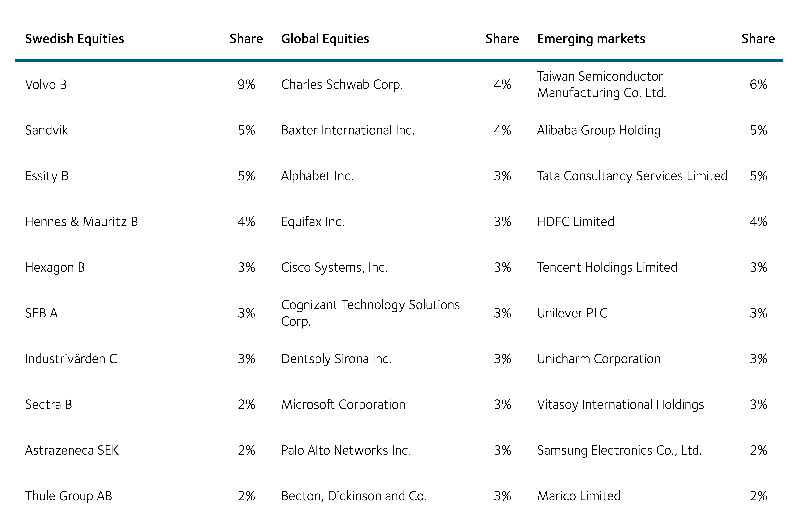Viewport: 798px width, 532px height.
Task: Select Microsoft Corporation in Global Equities
Action: coord(343,404)
